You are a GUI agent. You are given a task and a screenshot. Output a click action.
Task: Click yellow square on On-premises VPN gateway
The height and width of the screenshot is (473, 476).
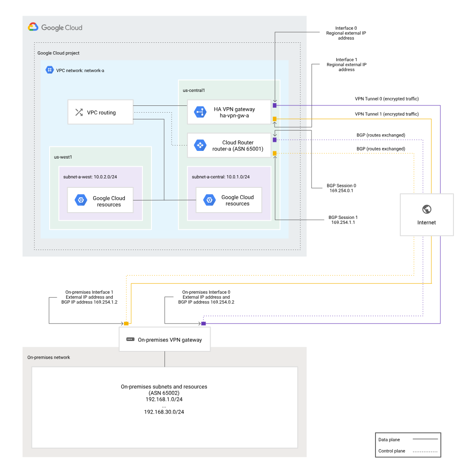point(126,323)
